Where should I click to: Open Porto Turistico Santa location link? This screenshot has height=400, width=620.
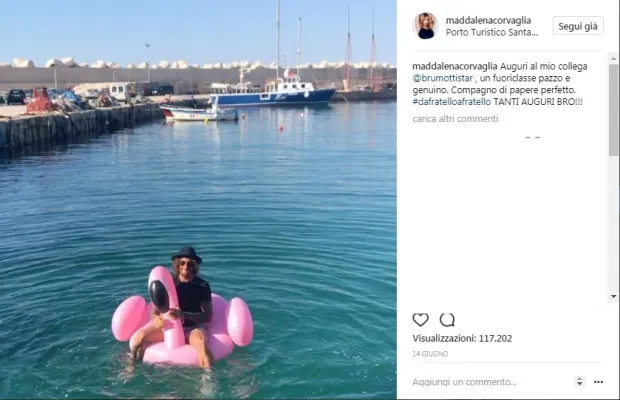tap(491, 32)
